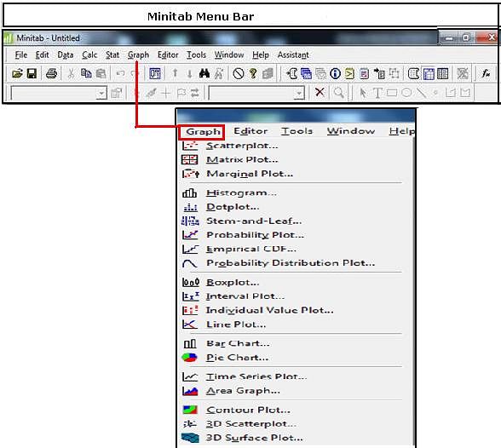Select the line drawing tool
501x448 pixels.
tap(422, 93)
